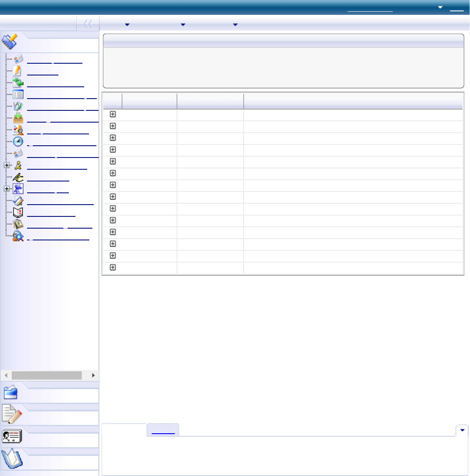Expand the last row in the table
Screen dimensions: 470x476
112,267
